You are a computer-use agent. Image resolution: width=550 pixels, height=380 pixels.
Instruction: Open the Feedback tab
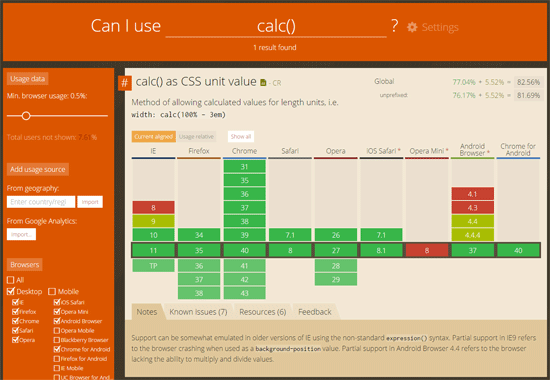tap(315, 312)
